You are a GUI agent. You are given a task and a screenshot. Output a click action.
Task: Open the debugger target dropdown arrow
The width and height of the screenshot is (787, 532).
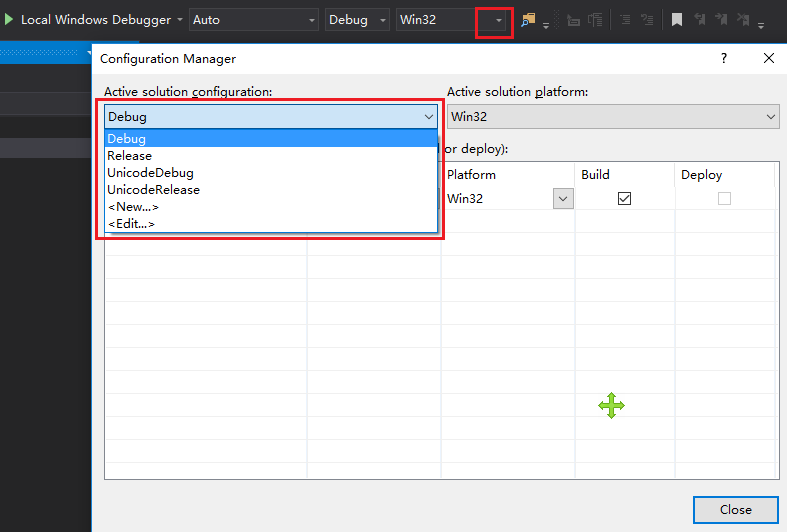click(180, 20)
